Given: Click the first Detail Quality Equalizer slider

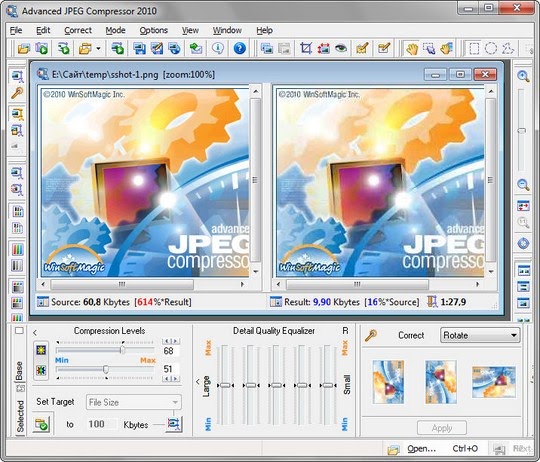Looking at the screenshot, I should pyautogui.click(x=225, y=385).
